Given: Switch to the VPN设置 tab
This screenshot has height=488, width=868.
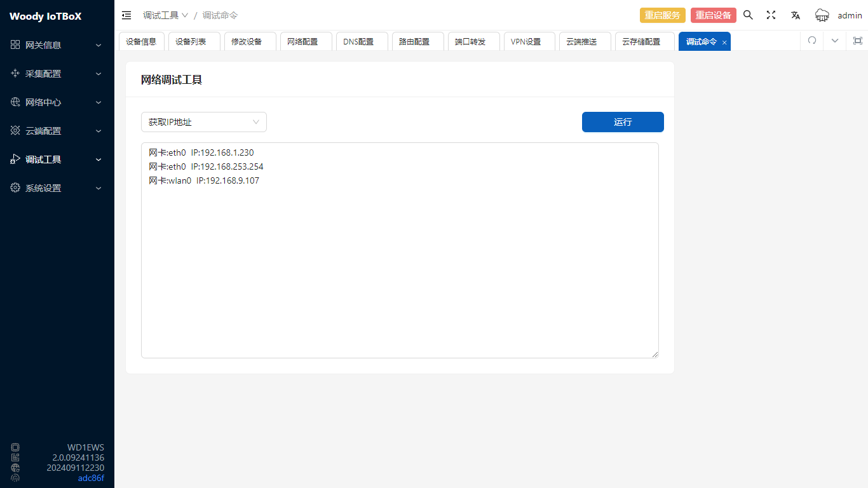Looking at the screenshot, I should [526, 41].
